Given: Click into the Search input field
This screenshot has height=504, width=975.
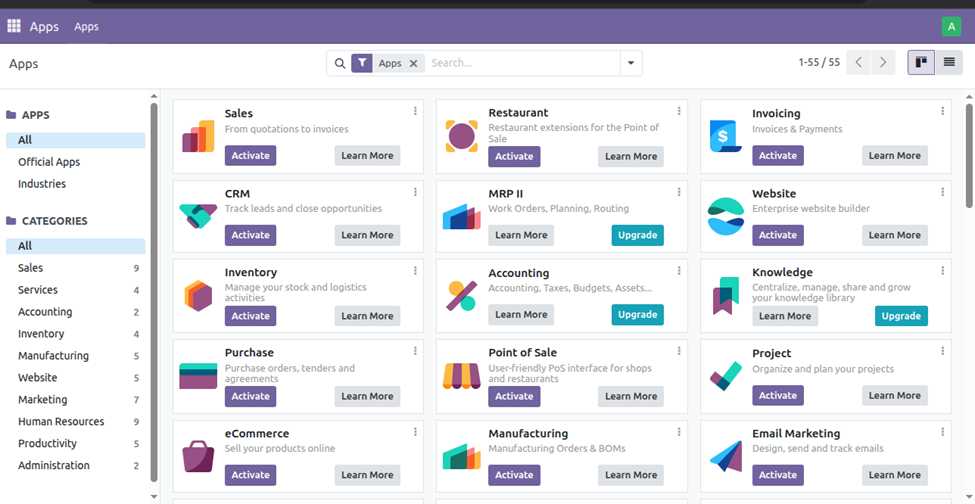Looking at the screenshot, I should pos(520,63).
